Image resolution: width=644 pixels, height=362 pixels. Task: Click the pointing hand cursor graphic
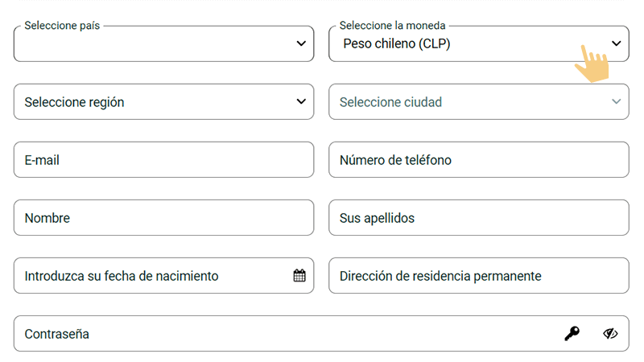click(592, 64)
